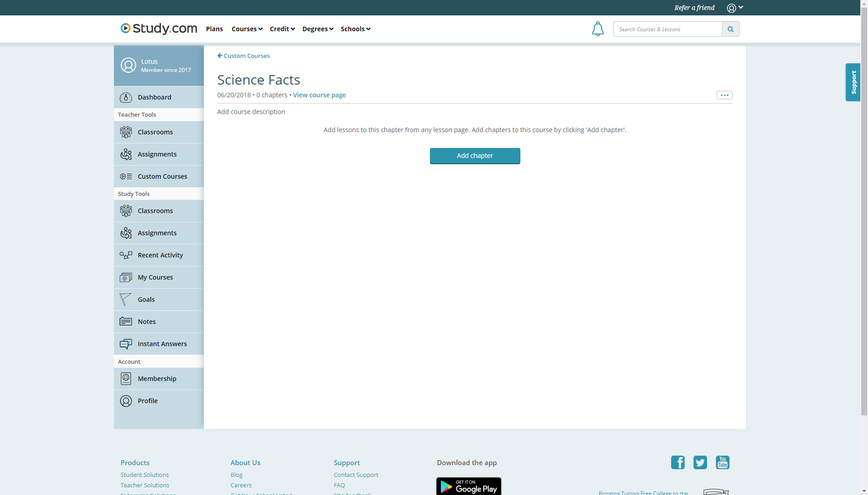Select Custom Courses in the sidebar
This screenshot has width=868, height=495.
162,176
